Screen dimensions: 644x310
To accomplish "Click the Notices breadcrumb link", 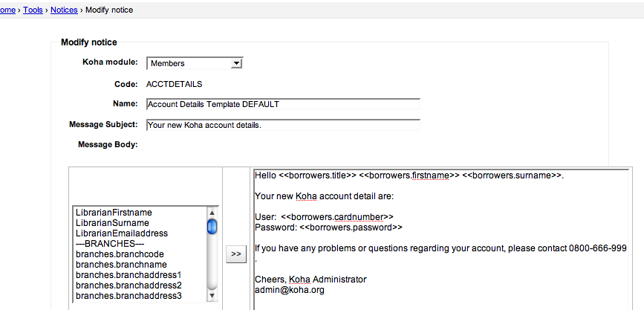I will pos(64,10).
